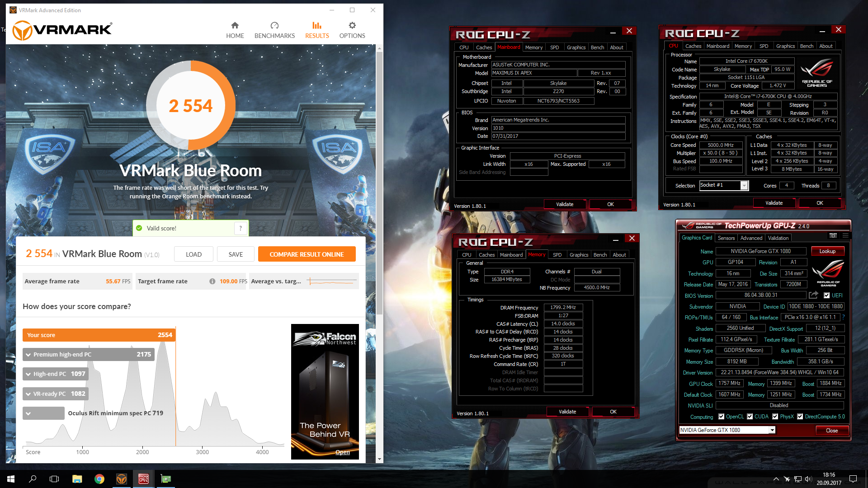Click the volume speaker icon in the tray

click(809, 479)
